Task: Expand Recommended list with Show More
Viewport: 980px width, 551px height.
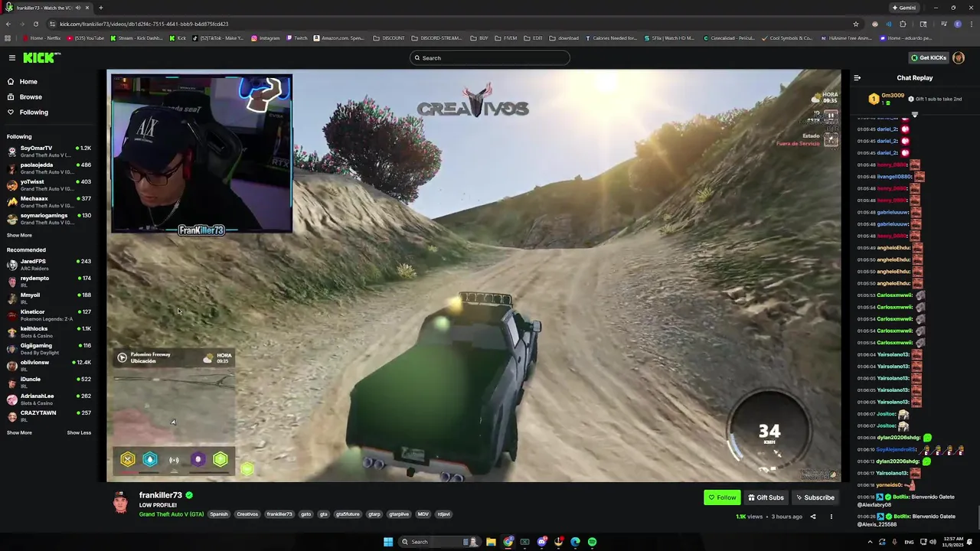Action: 19,433
